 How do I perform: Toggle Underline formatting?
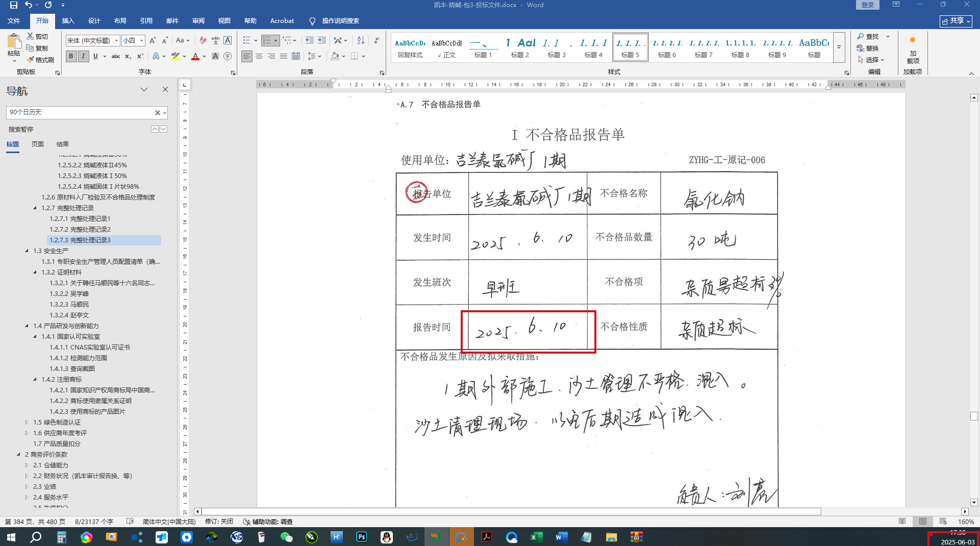[x=95, y=56]
